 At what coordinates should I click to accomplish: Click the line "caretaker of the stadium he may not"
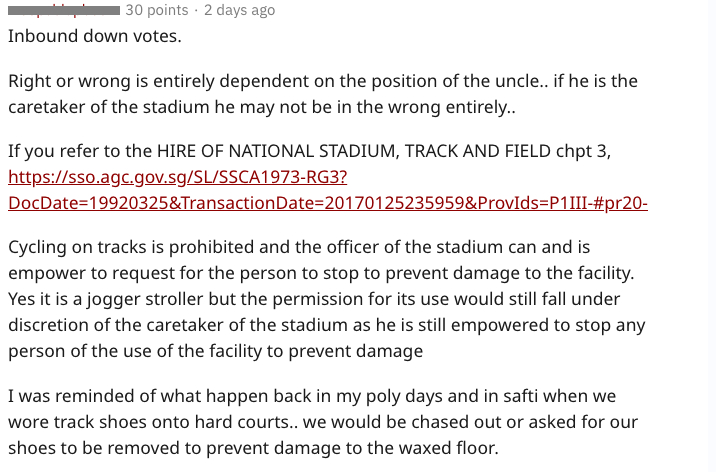[x=262, y=107]
